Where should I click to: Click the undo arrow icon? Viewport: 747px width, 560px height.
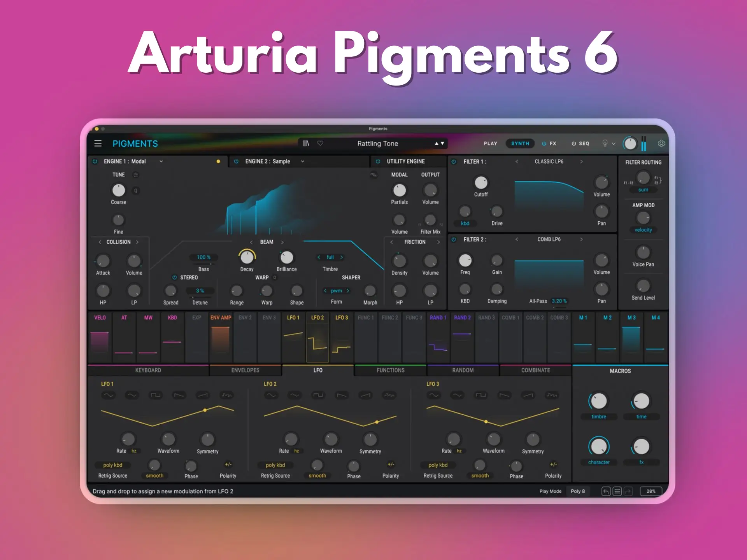(x=606, y=491)
